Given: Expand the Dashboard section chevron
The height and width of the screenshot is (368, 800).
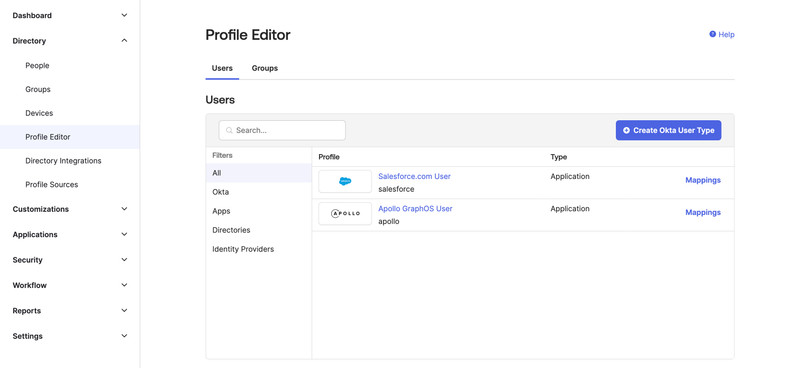Looking at the screenshot, I should click(124, 15).
